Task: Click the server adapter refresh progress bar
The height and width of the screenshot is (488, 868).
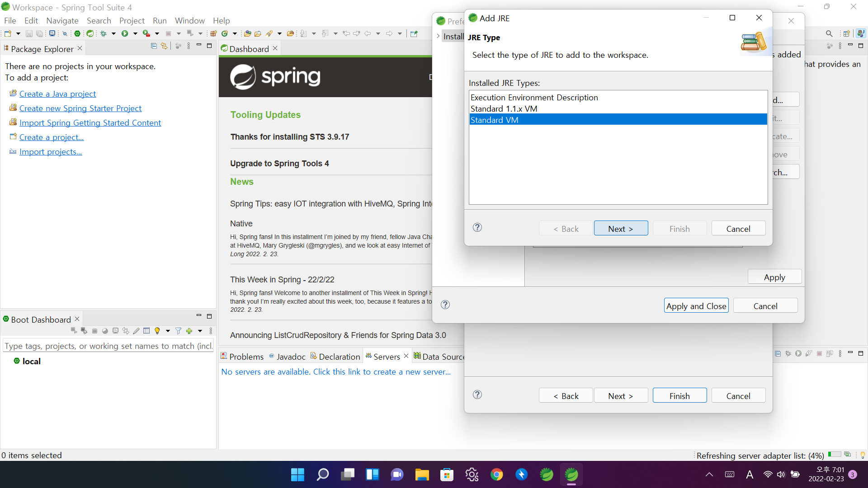Action: (835, 454)
